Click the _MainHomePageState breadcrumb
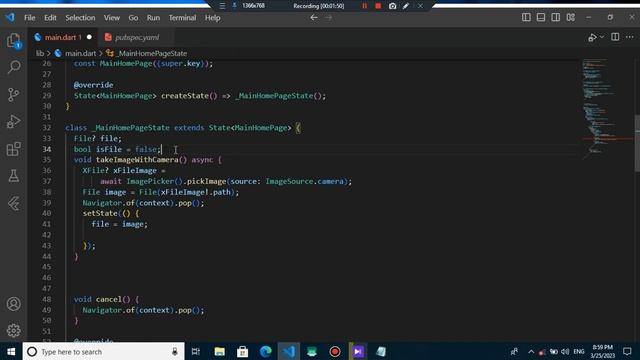The width and height of the screenshot is (640, 360). [x=151, y=53]
